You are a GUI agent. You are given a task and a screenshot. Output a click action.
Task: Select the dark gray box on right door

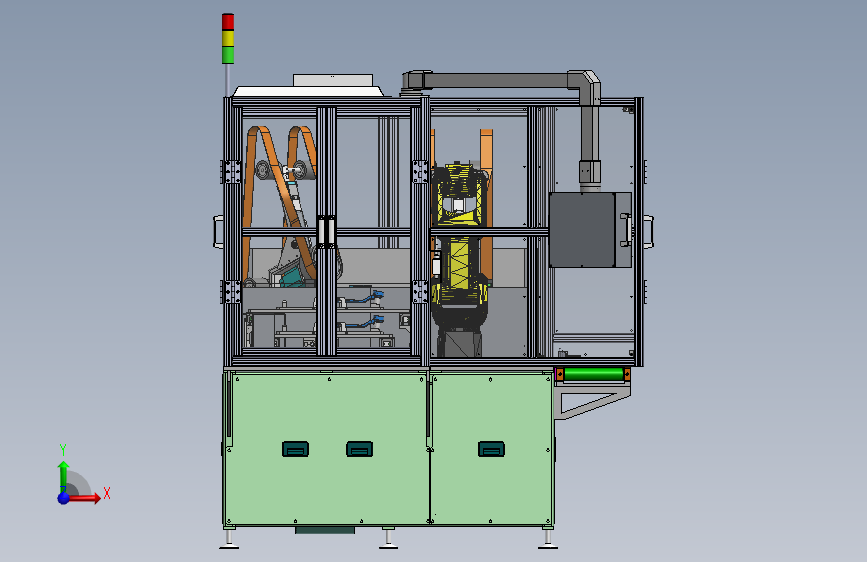582,230
